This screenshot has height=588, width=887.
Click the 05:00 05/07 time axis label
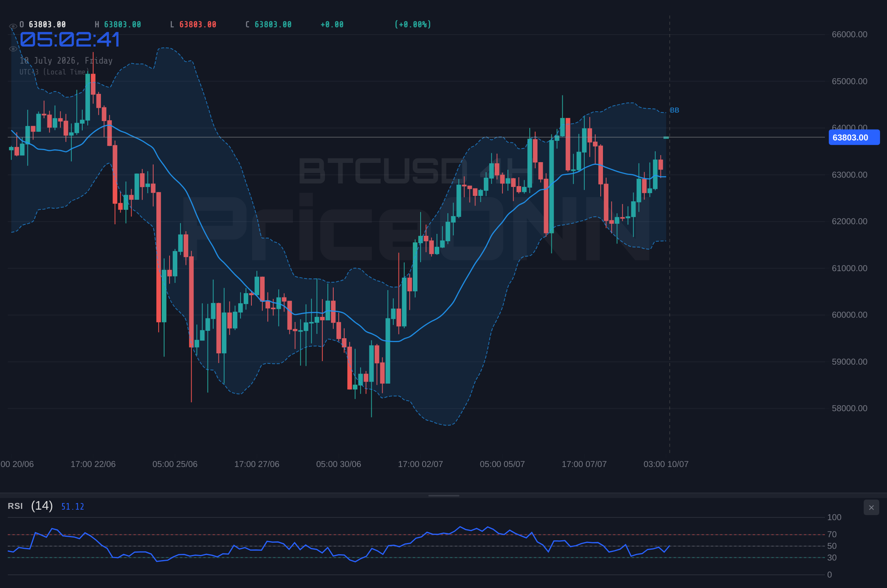point(502,464)
